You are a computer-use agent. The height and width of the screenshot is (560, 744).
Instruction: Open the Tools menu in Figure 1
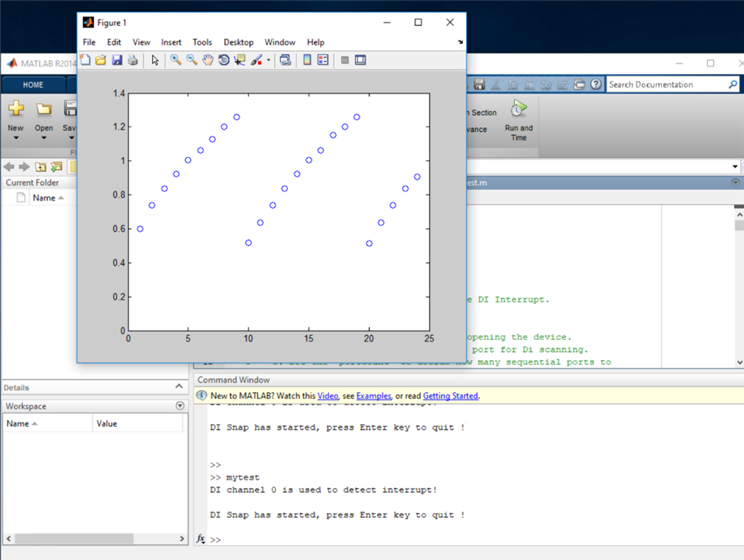[x=202, y=42]
